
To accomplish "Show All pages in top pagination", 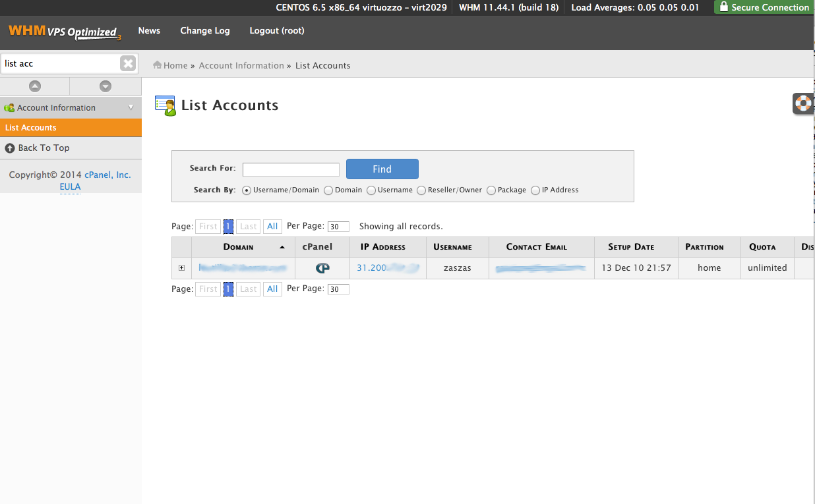I will 272,227.
